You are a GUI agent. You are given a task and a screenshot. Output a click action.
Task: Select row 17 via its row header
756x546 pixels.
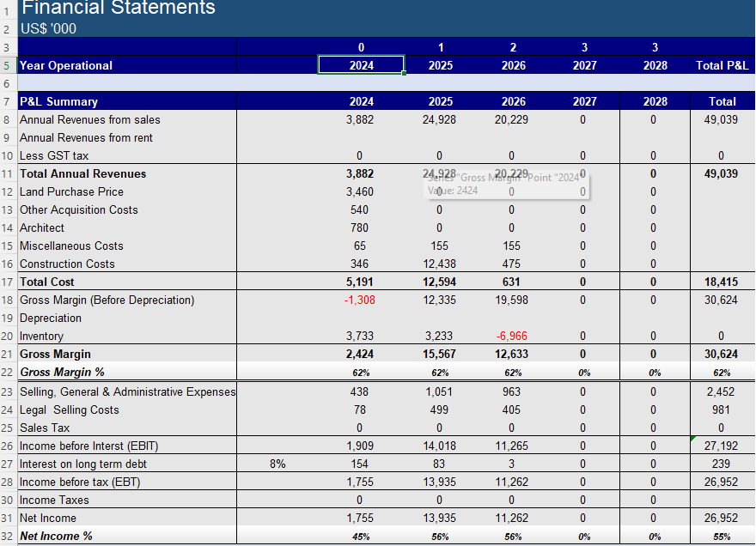tap(7, 282)
